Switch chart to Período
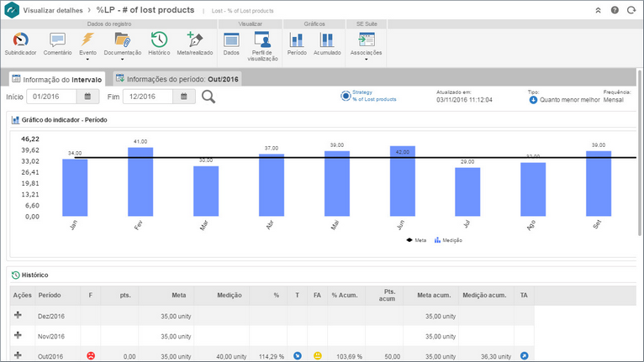 tap(297, 44)
